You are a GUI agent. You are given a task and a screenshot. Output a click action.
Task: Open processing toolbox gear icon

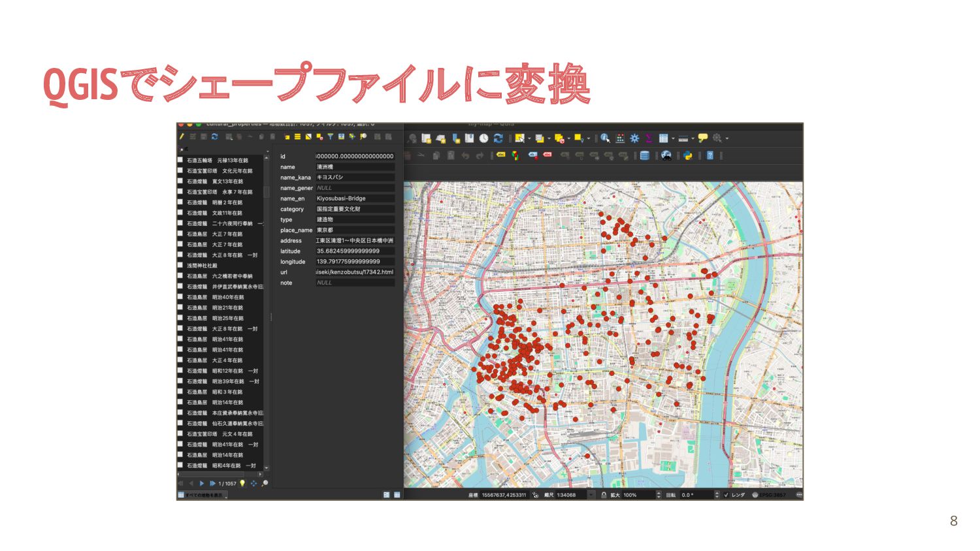tap(634, 138)
